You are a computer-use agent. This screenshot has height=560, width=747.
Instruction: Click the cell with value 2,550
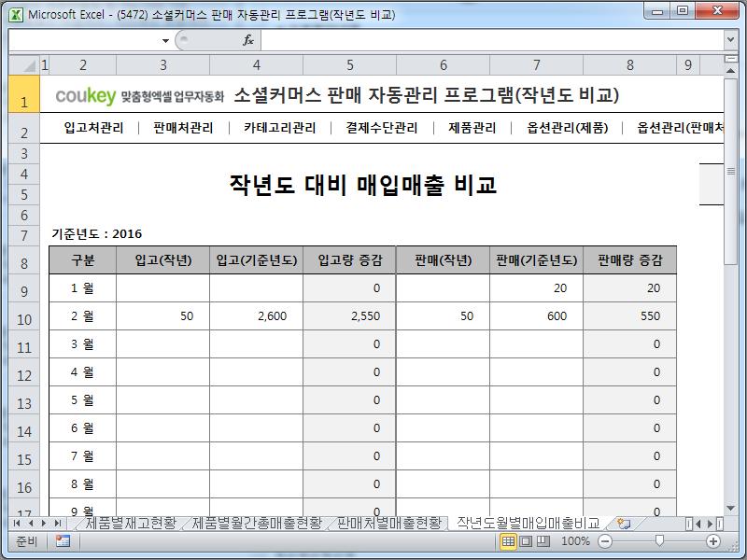tap(349, 316)
